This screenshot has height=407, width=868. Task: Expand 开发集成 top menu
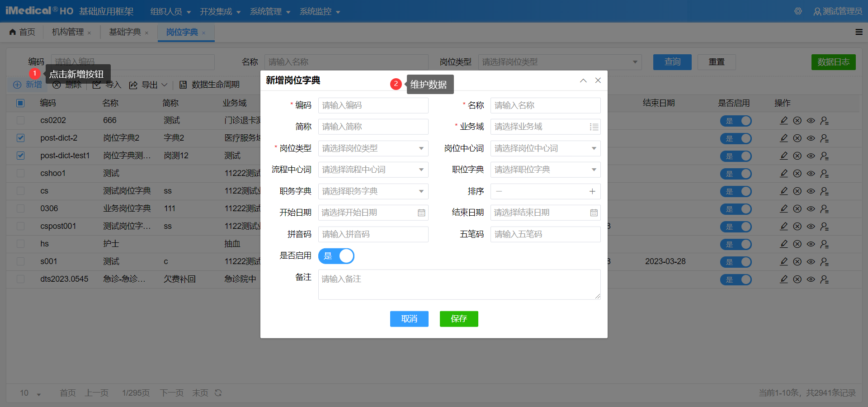pyautogui.click(x=220, y=11)
